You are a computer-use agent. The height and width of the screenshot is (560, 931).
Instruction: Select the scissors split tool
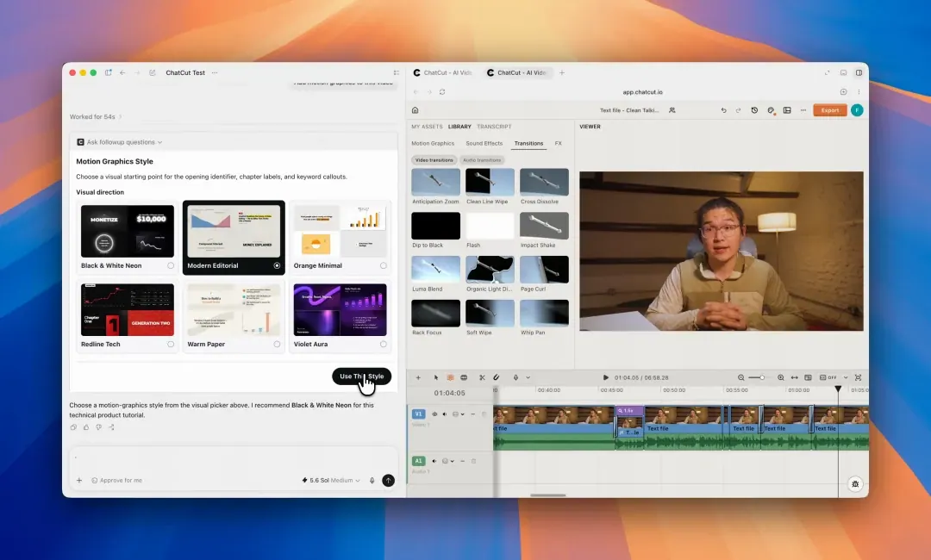[482, 377]
